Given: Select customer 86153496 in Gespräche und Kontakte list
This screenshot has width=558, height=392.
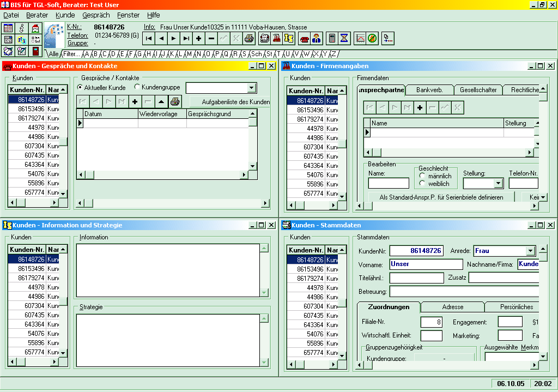Looking at the screenshot, I should pyautogui.click(x=33, y=108).
